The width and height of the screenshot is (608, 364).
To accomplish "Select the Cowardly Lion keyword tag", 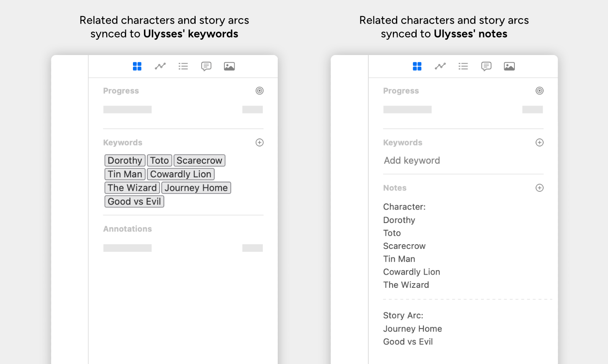I will [181, 174].
